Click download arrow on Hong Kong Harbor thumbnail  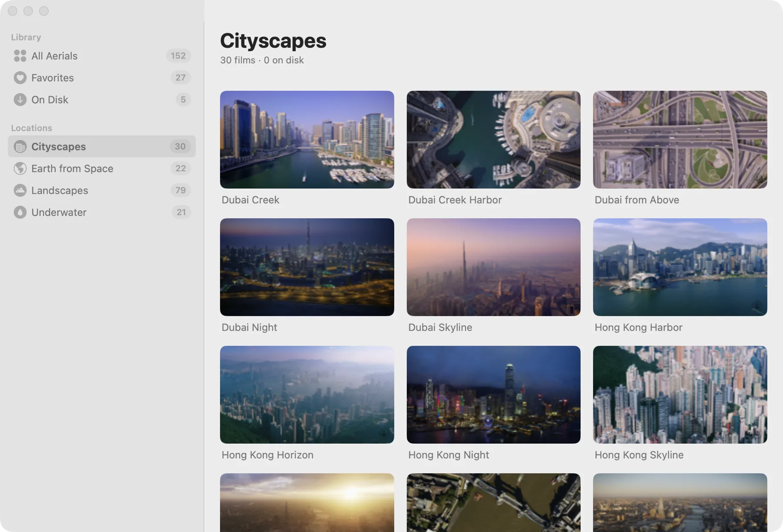pyautogui.click(x=757, y=306)
